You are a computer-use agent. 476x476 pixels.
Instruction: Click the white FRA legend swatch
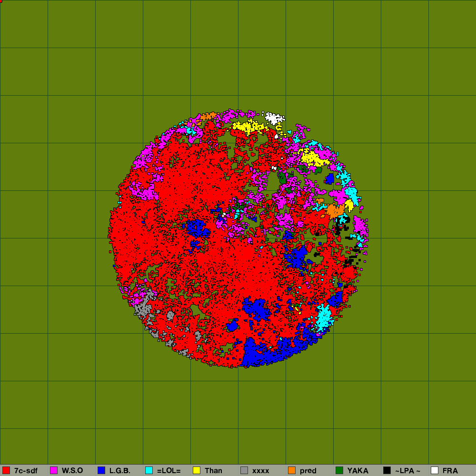coord(435,470)
